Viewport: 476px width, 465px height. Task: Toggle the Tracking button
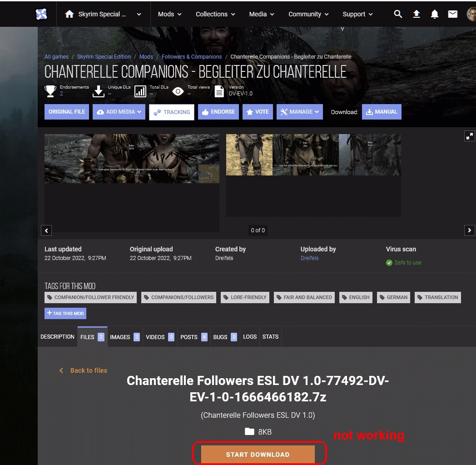click(x=172, y=112)
